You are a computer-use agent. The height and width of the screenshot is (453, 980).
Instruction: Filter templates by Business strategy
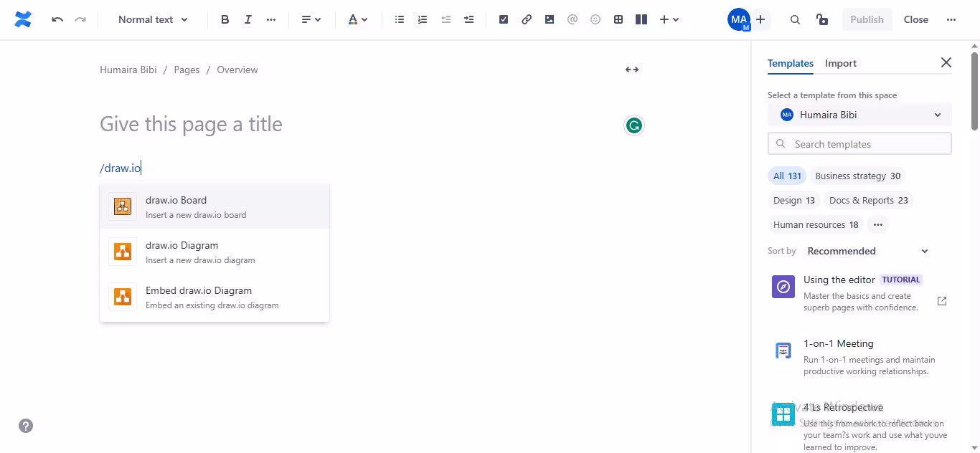pyautogui.click(x=858, y=176)
